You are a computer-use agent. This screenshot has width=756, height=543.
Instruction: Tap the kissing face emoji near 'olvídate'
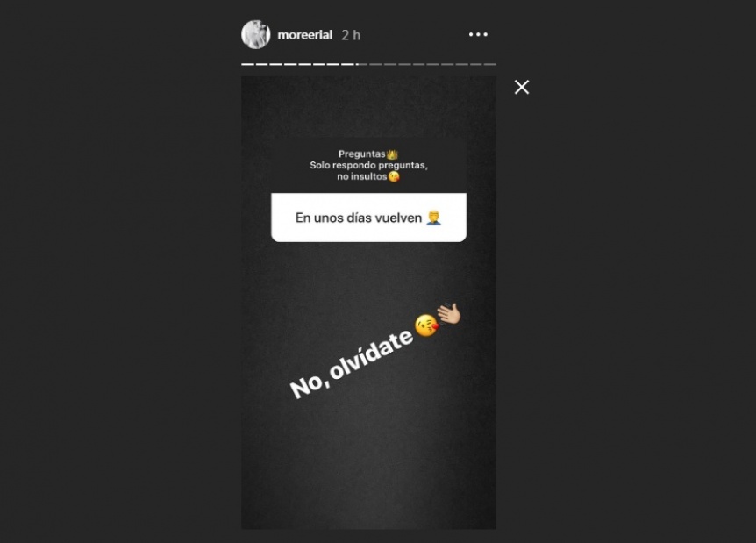point(426,325)
